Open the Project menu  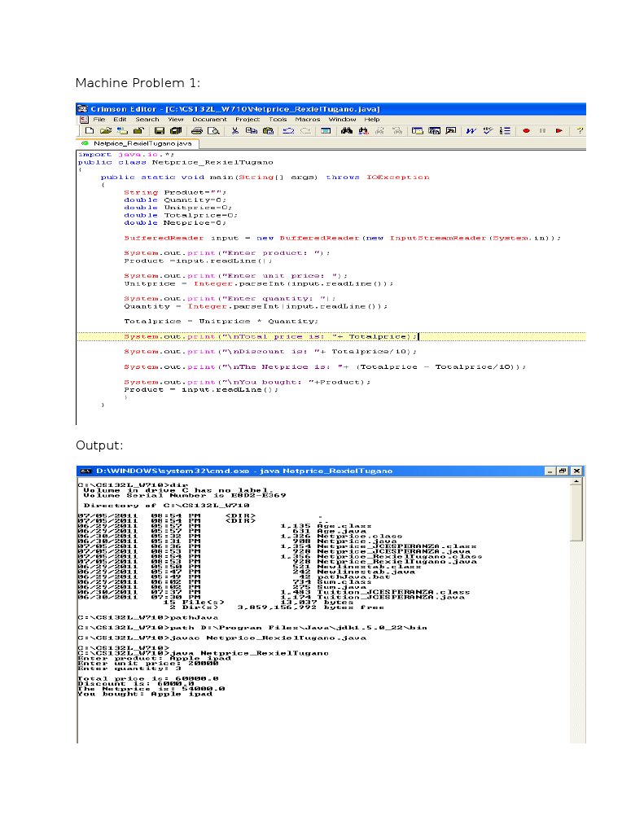248,120
